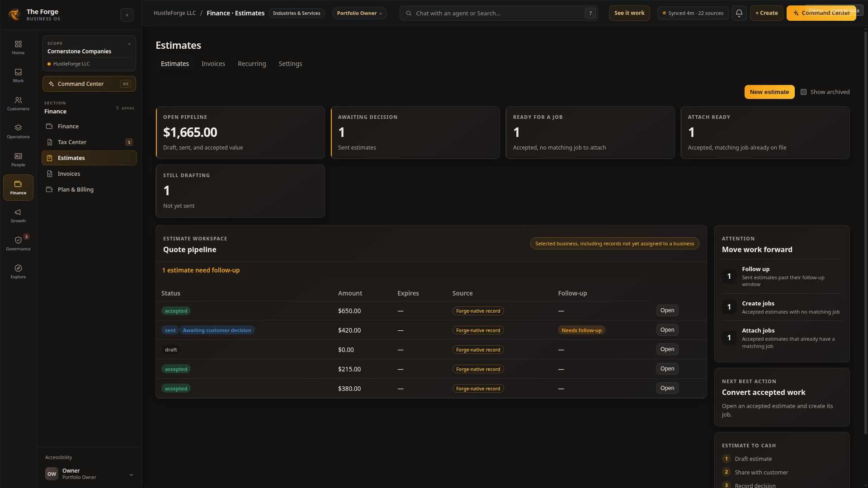The image size is (868, 488).
Task: Open the $215.00 accepted estimate
Action: tap(667, 369)
